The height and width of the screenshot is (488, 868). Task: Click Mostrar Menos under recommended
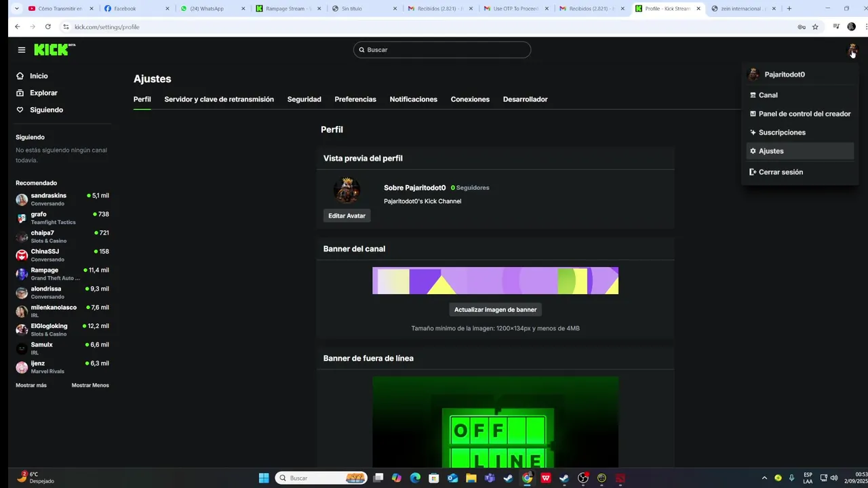(x=90, y=385)
